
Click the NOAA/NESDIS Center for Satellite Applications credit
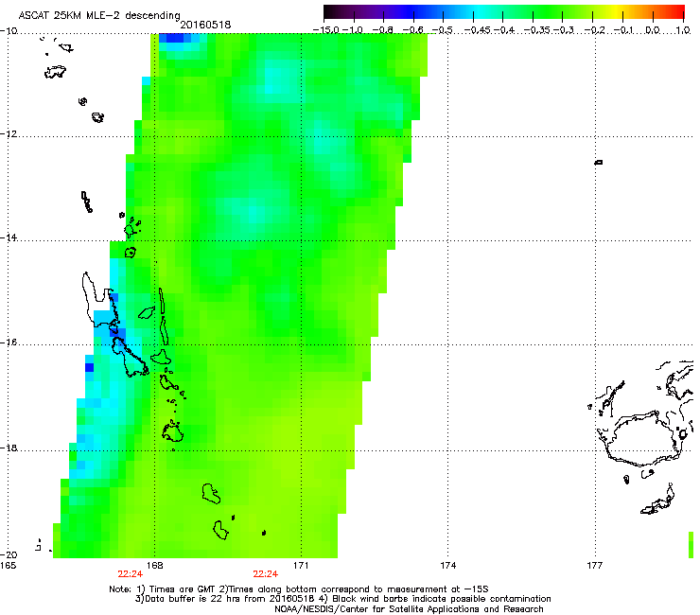click(x=409, y=609)
